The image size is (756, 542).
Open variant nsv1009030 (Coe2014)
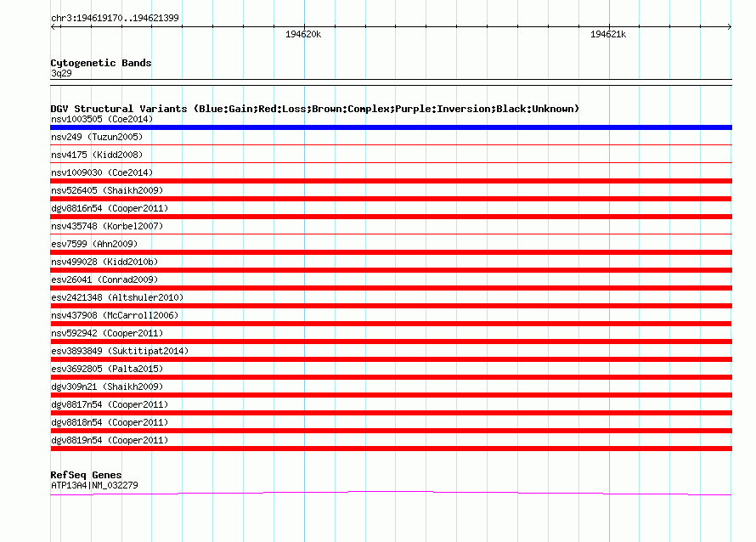pos(102,172)
